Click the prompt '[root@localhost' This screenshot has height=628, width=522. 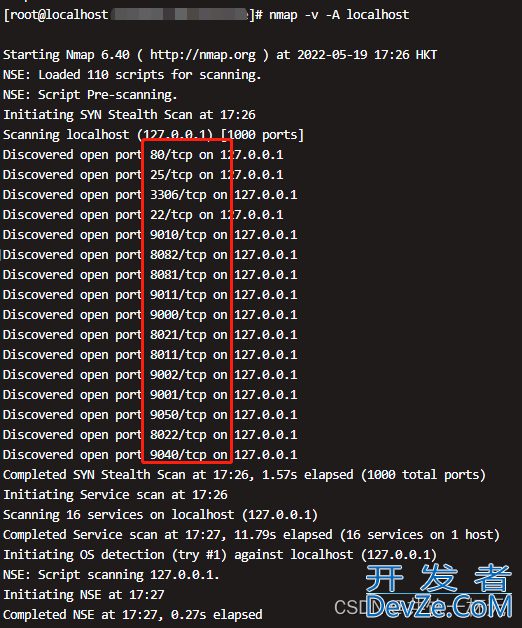(56, 15)
